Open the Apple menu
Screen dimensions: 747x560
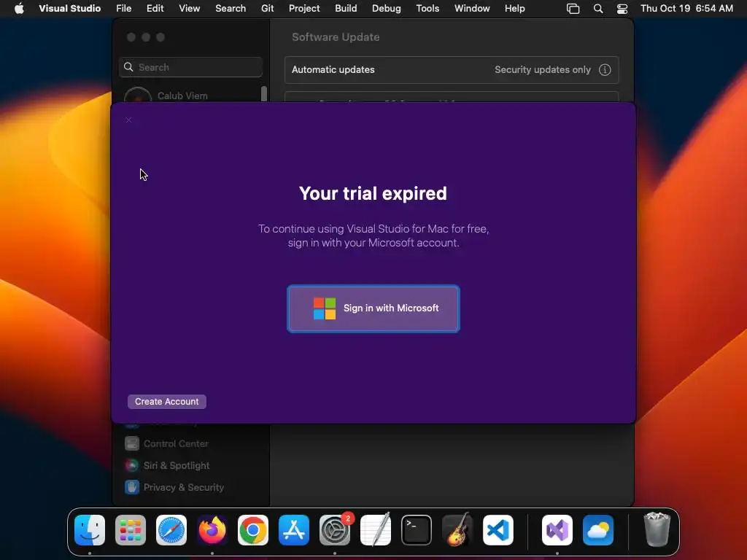(x=19, y=8)
